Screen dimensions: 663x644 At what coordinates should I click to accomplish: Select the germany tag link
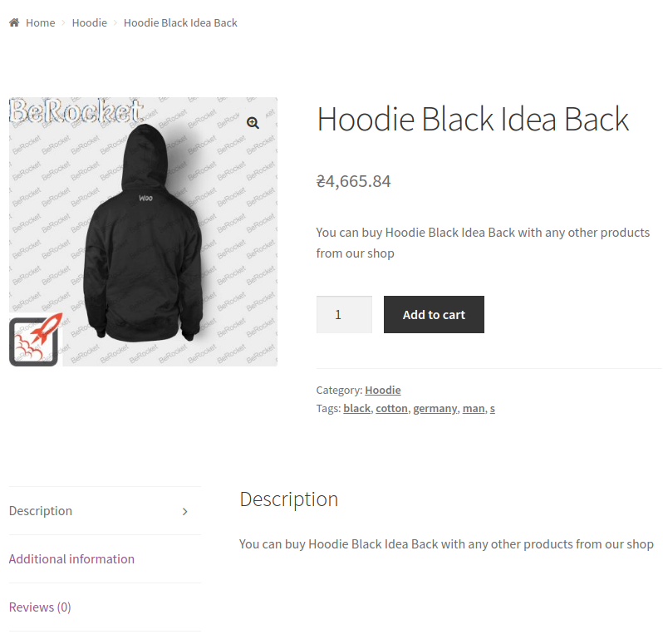point(435,409)
